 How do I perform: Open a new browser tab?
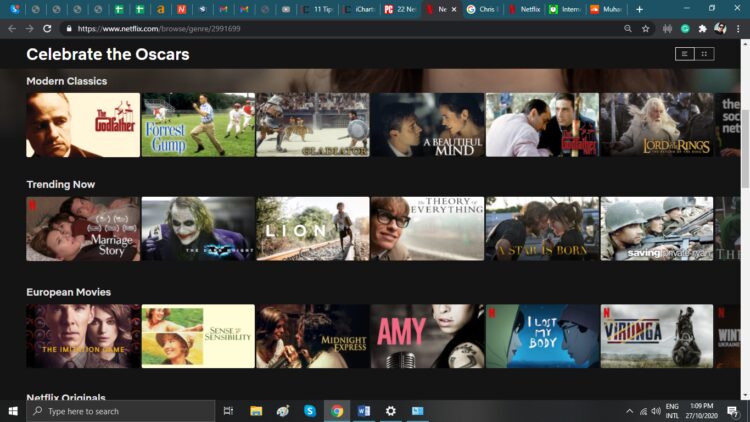639,9
